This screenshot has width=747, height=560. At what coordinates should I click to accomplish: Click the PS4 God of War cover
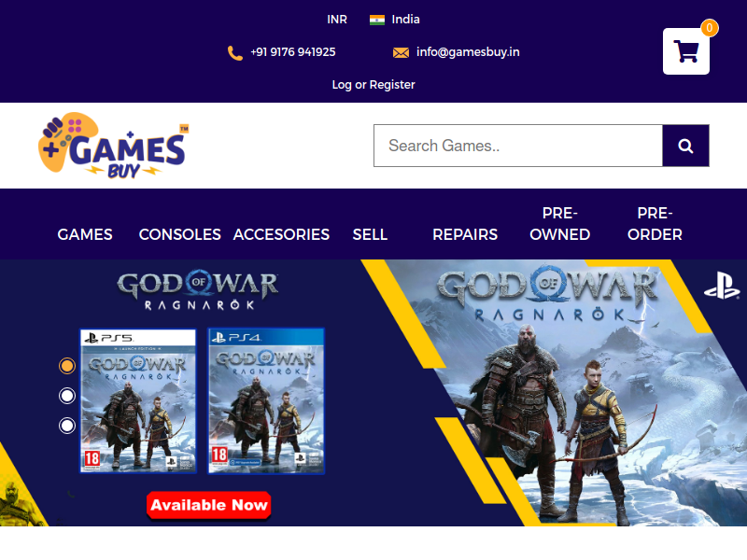pyautogui.click(x=266, y=401)
